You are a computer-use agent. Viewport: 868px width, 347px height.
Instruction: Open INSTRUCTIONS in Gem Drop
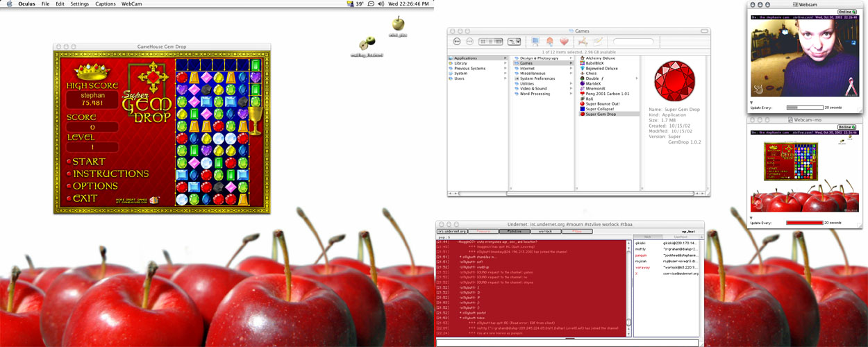point(111,173)
